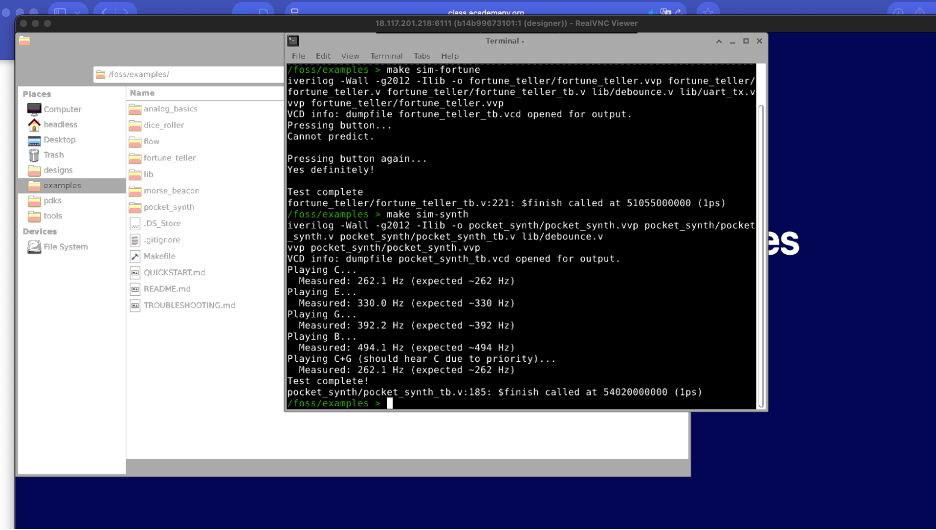
Task: Open the Terminal menu in menu bar
Action: (x=386, y=56)
